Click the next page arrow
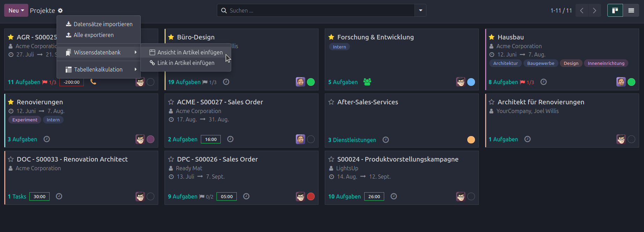The height and width of the screenshot is (232, 644). pyautogui.click(x=594, y=10)
